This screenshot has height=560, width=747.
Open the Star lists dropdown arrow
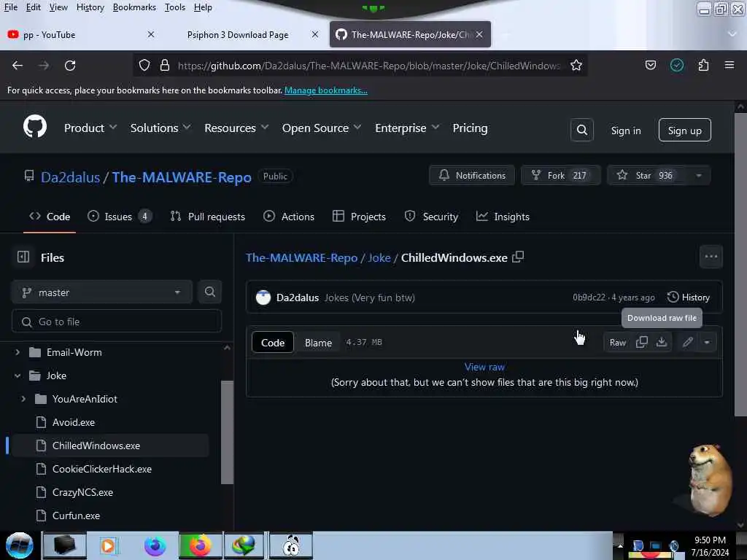(698, 175)
